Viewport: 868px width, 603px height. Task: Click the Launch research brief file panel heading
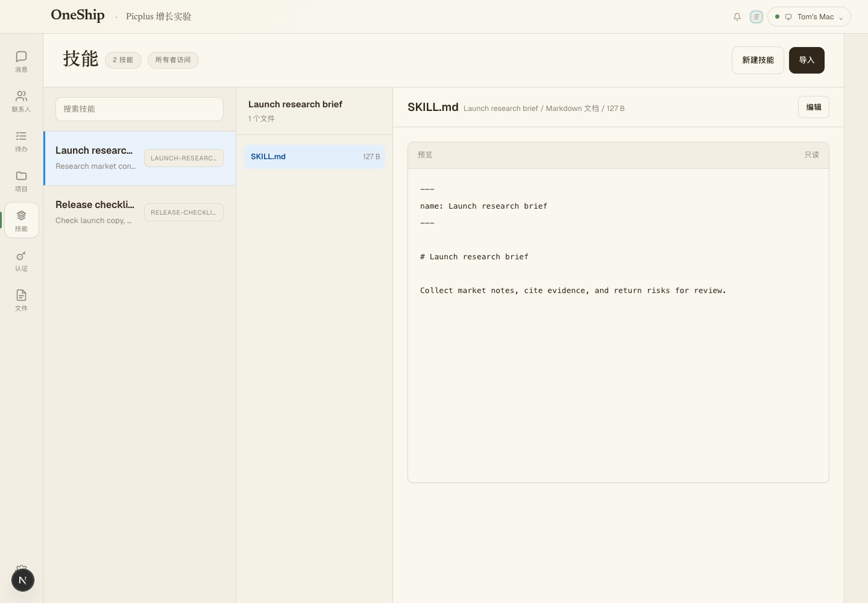(295, 104)
